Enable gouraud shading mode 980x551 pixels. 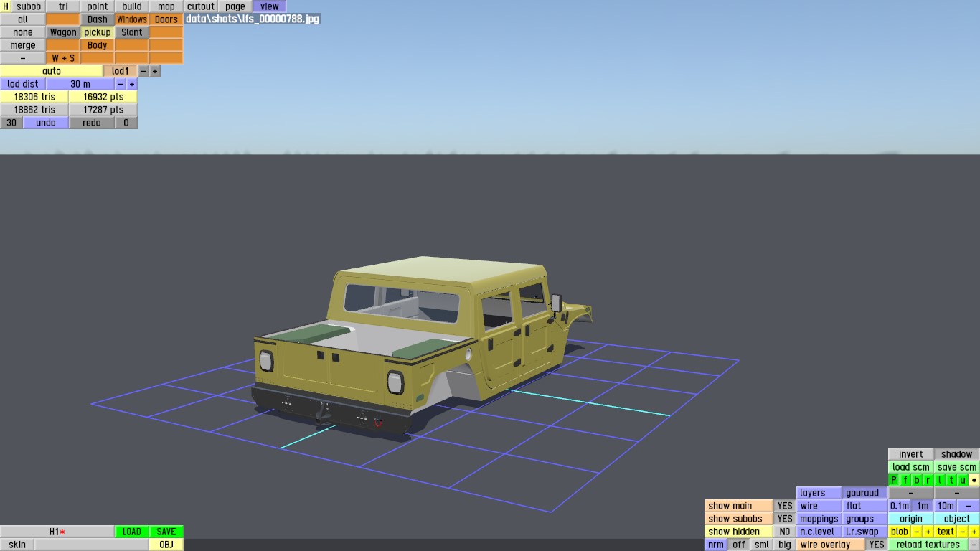865,493
